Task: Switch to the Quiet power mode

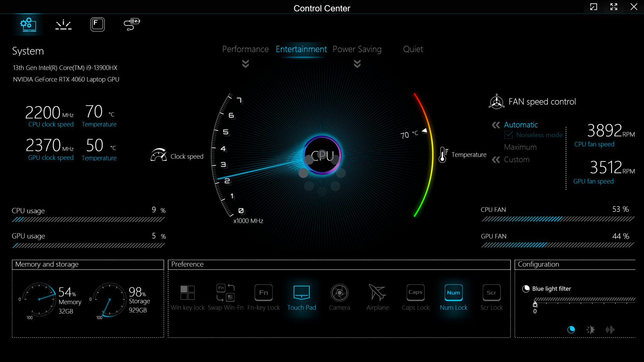Action: coord(413,49)
